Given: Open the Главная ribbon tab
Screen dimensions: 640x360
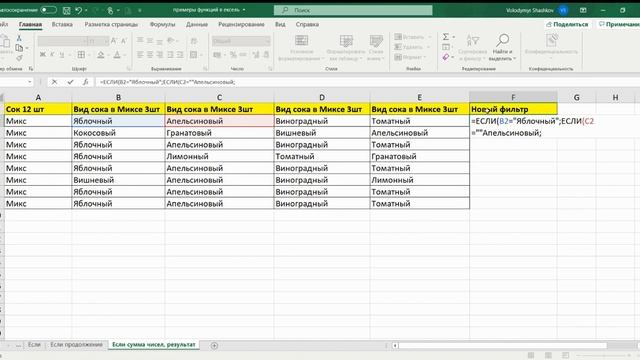Looking at the screenshot, I should pos(30,24).
